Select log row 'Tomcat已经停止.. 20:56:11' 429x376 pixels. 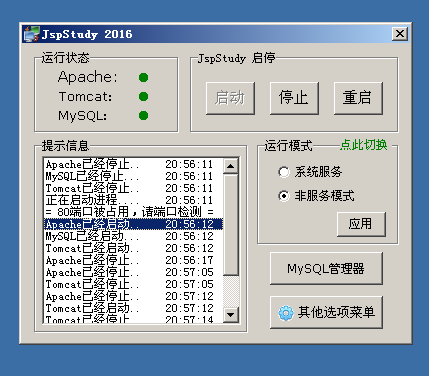[133, 188]
